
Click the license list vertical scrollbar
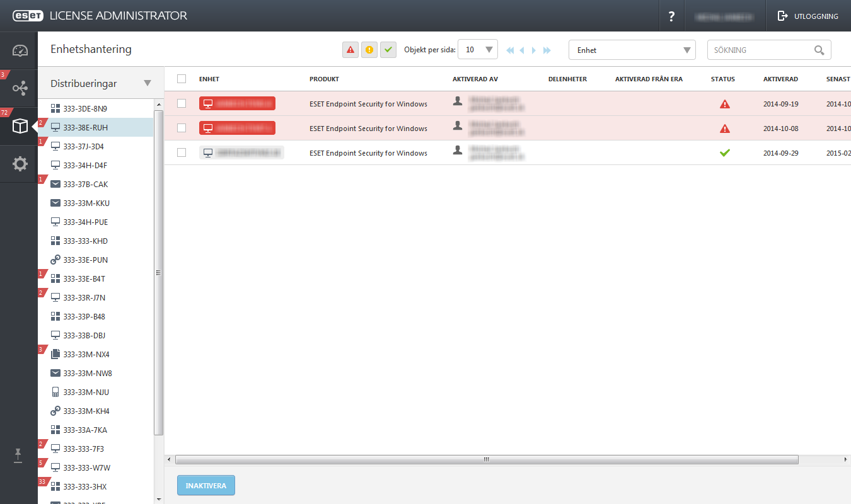(x=158, y=273)
